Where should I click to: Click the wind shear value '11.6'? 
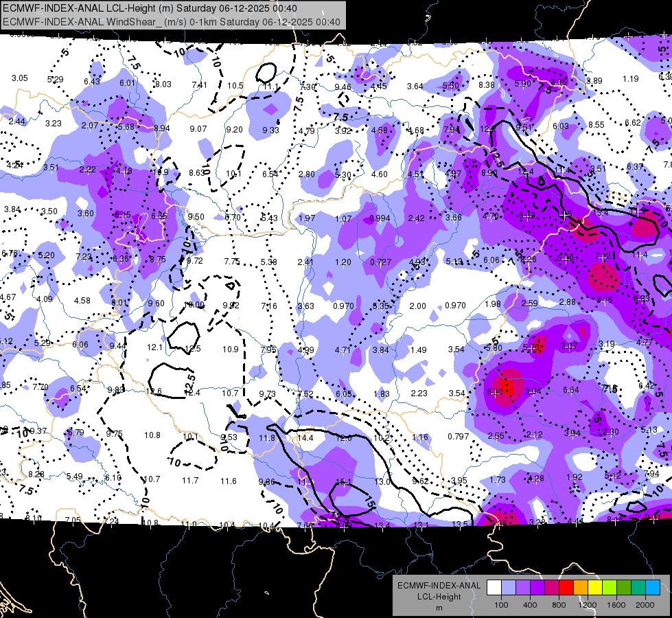[x=229, y=481]
